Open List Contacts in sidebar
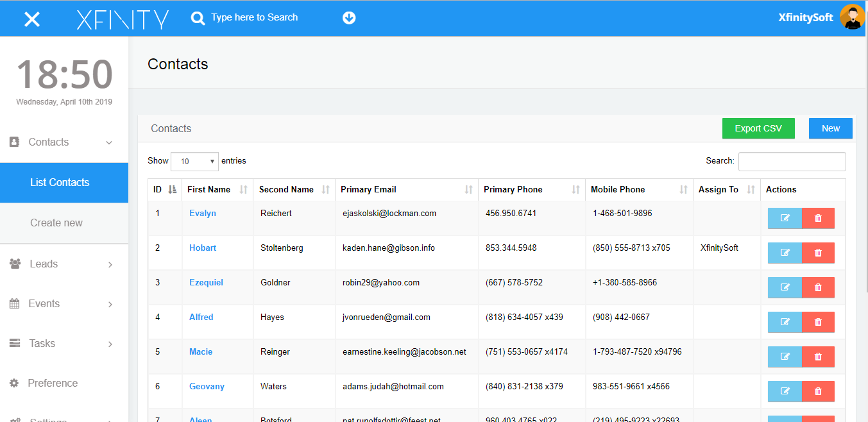 point(64,183)
